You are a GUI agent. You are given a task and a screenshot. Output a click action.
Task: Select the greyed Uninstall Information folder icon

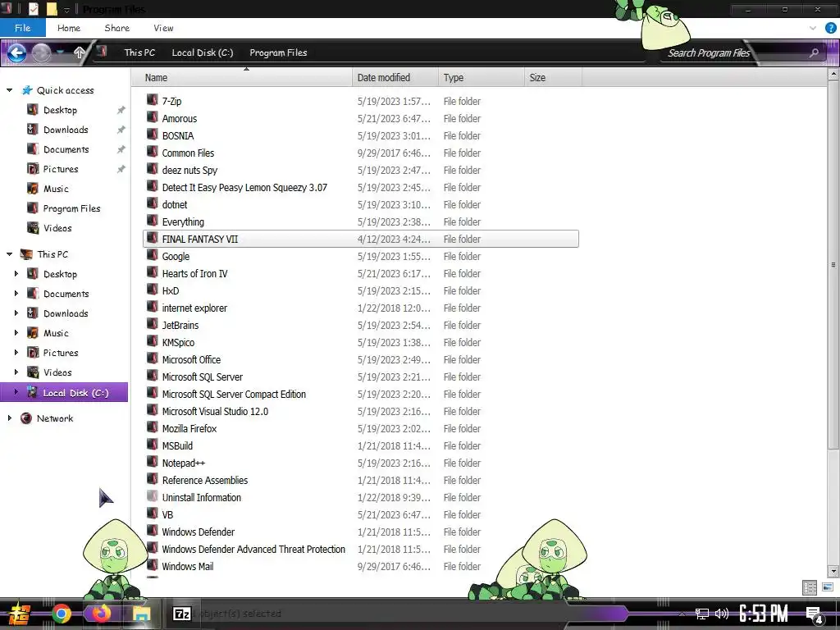point(152,496)
